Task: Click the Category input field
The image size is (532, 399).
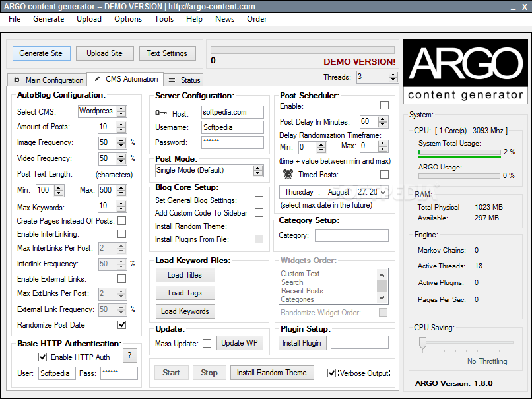Action: tap(352, 235)
